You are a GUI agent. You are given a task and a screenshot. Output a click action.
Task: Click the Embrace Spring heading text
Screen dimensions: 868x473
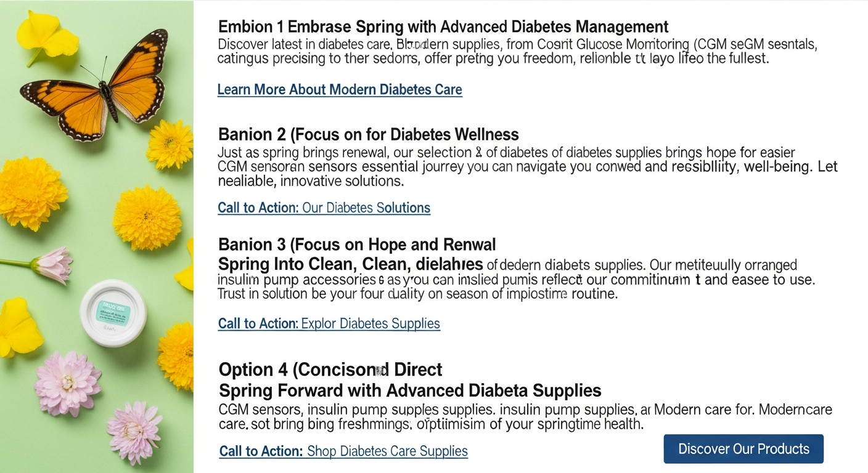click(443, 26)
